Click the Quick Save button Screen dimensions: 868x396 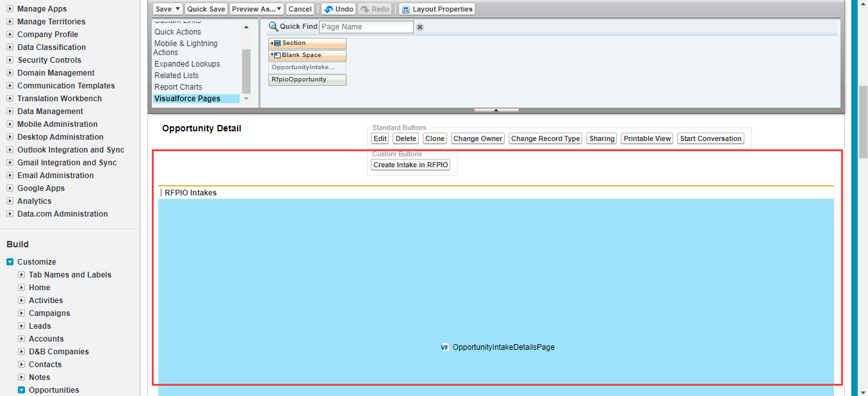206,9
